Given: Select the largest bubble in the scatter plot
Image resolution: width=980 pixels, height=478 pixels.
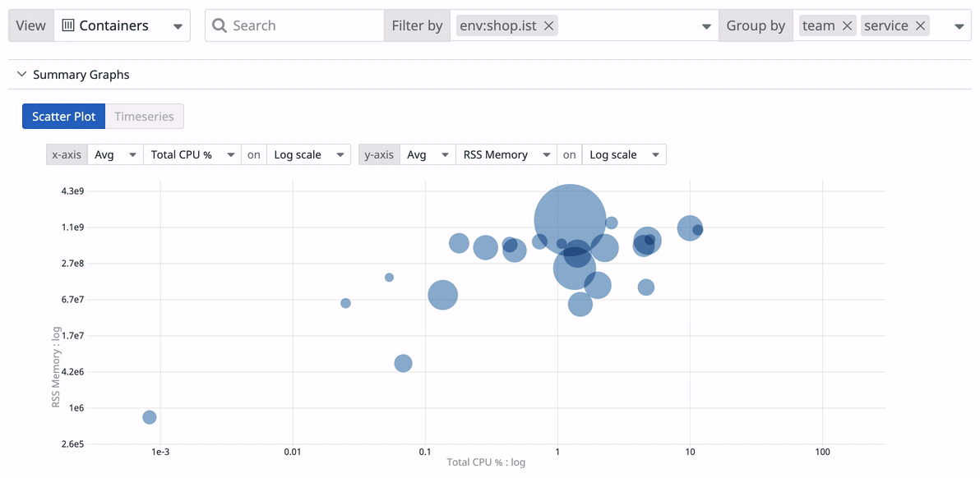Looking at the screenshot, I should [x=571, y=218].
